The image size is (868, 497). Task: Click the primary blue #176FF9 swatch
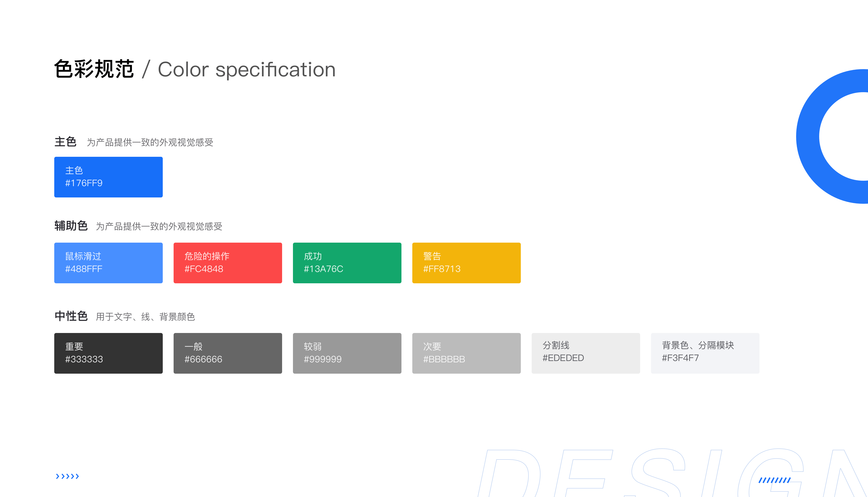coord(108,177)
